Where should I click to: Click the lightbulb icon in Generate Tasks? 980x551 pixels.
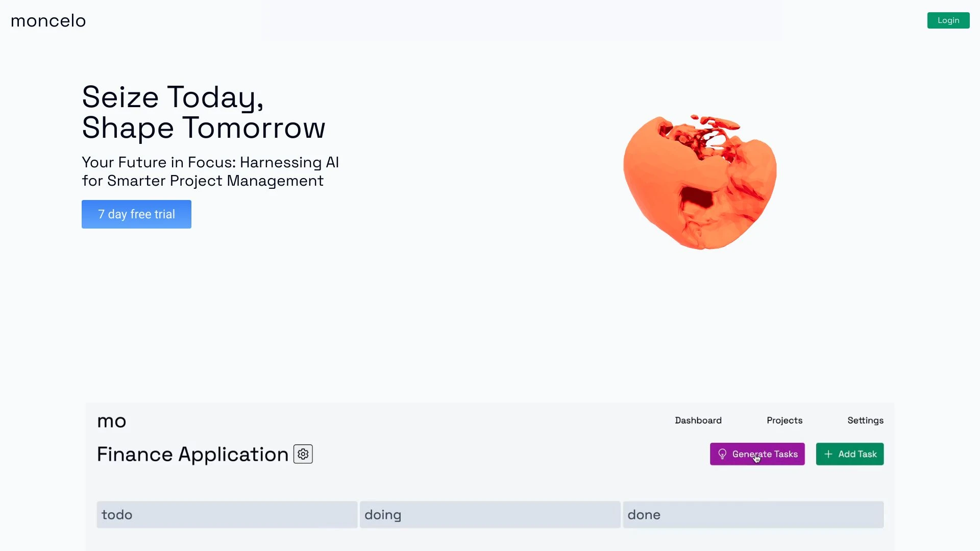tap(722, 454)
